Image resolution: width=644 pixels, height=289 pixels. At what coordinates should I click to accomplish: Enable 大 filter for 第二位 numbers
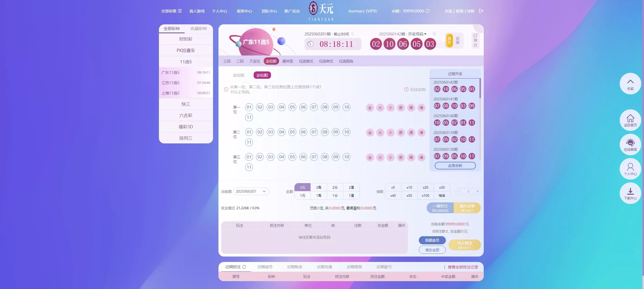380,133
